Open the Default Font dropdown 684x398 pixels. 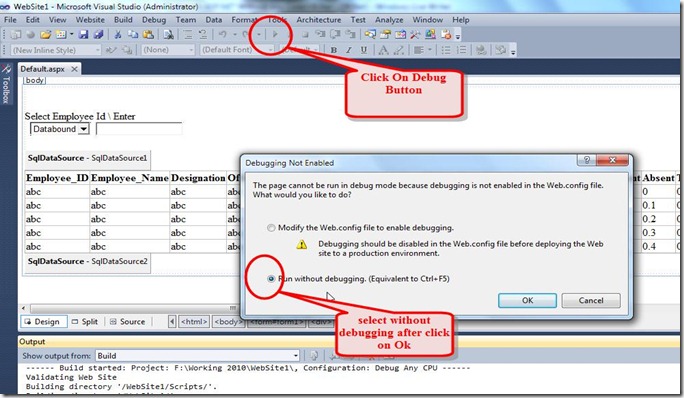click(237, 50)
